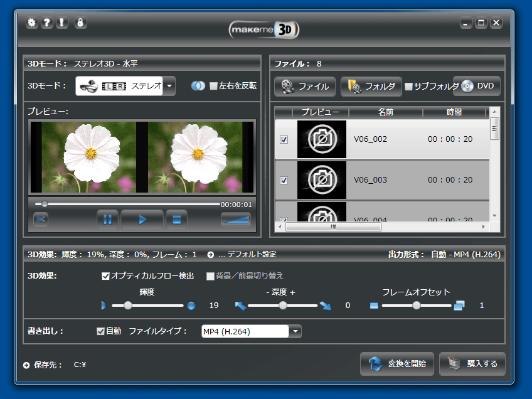Click the makeme3D logo

tap(264, 30)
